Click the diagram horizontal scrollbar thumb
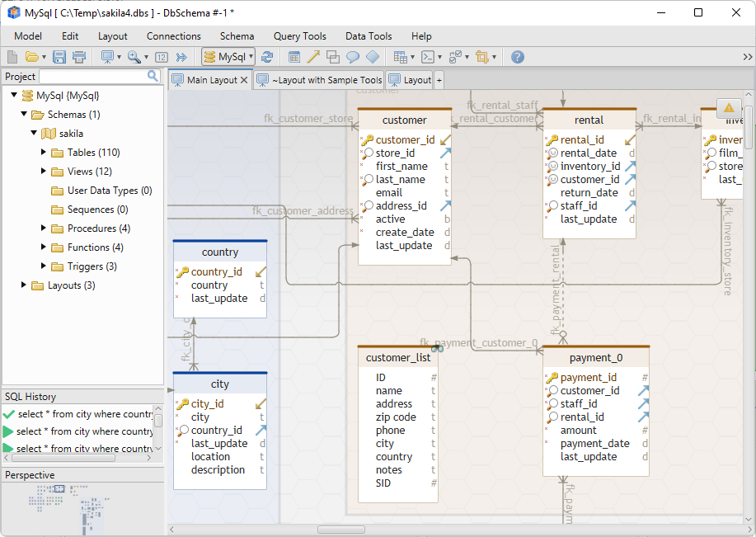756x537 pixels. tap(340, 530)
